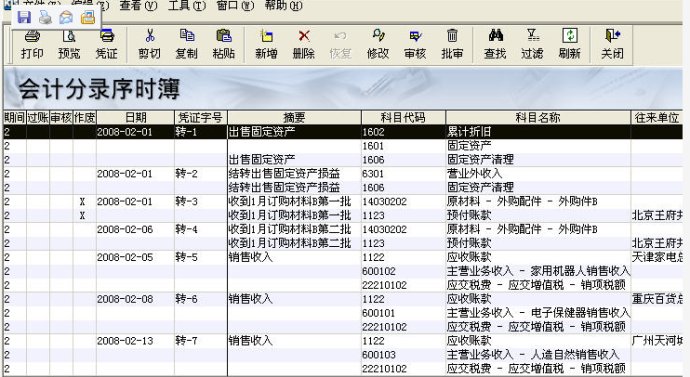Click the Batch audit (批审) icon
This screenshot has width=690, height=377.
(452, 44)
